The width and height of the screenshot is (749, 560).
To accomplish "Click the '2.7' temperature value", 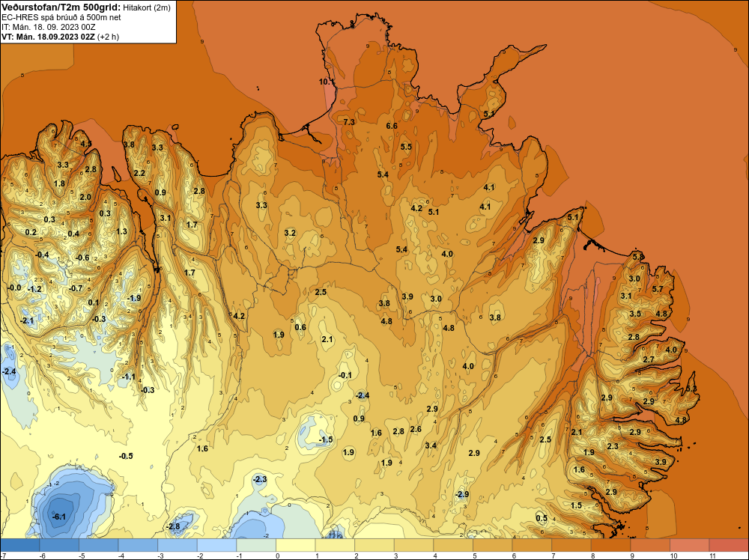I will 649,360.
